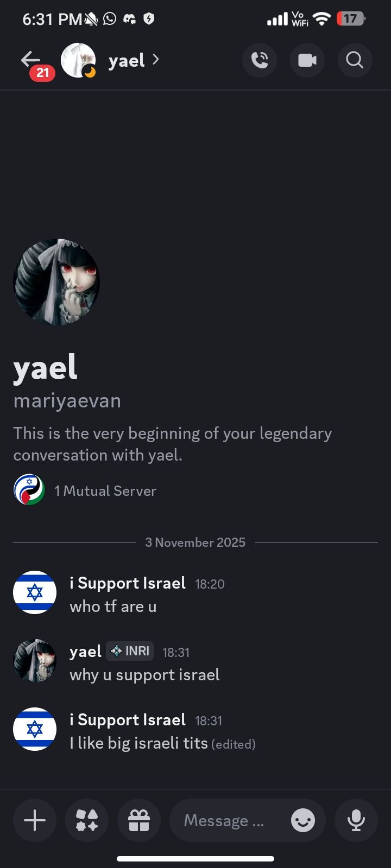Go back using the arrow icon
The height and width of the screenshot is (868, 391).
click(x=31, y=59)
